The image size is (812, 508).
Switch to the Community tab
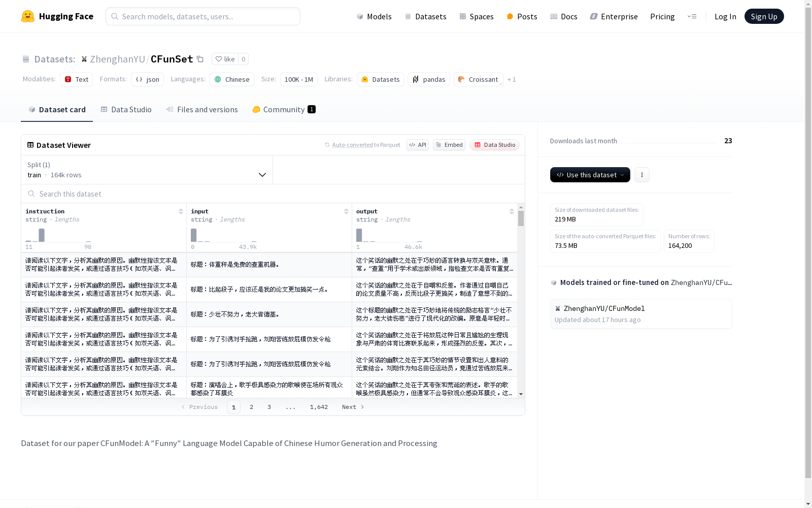click(284, 109)
